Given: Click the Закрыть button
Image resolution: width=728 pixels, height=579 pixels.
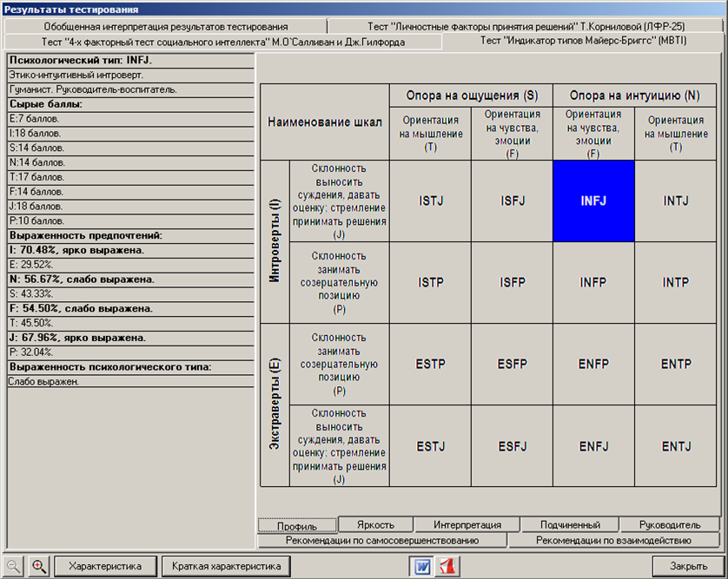Looking at the screenshot, I should click(x=688, y=566).
